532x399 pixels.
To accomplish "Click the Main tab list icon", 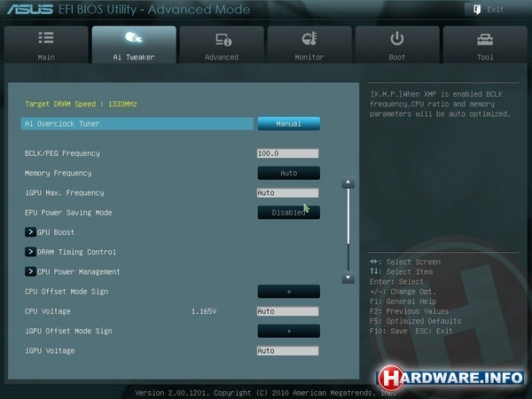I will click(x=46, y=37).
